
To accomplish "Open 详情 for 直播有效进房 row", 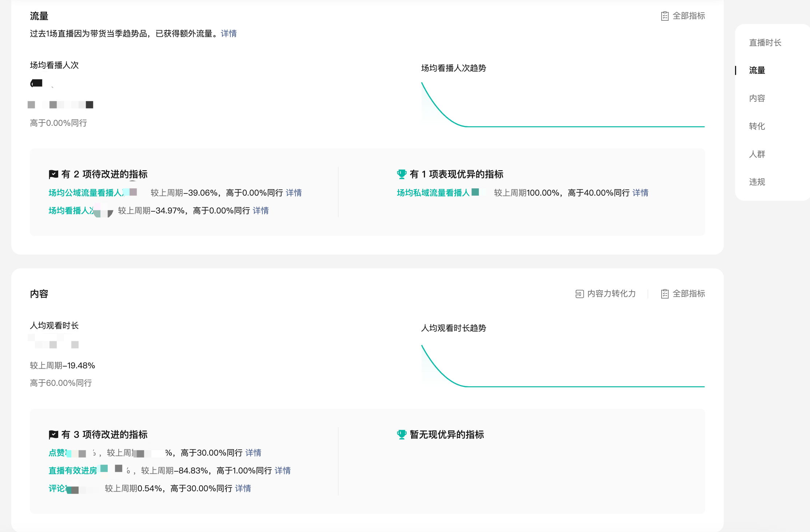I will (282, 471).
